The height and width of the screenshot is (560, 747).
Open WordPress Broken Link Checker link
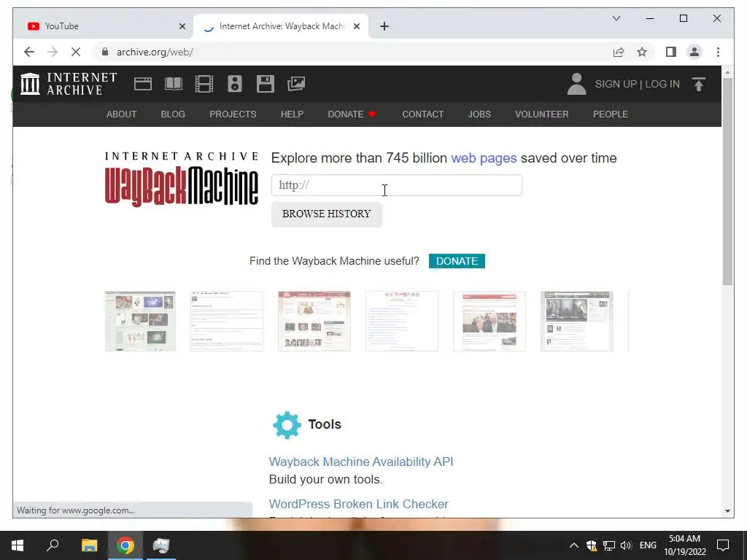[x=359, y=504]
